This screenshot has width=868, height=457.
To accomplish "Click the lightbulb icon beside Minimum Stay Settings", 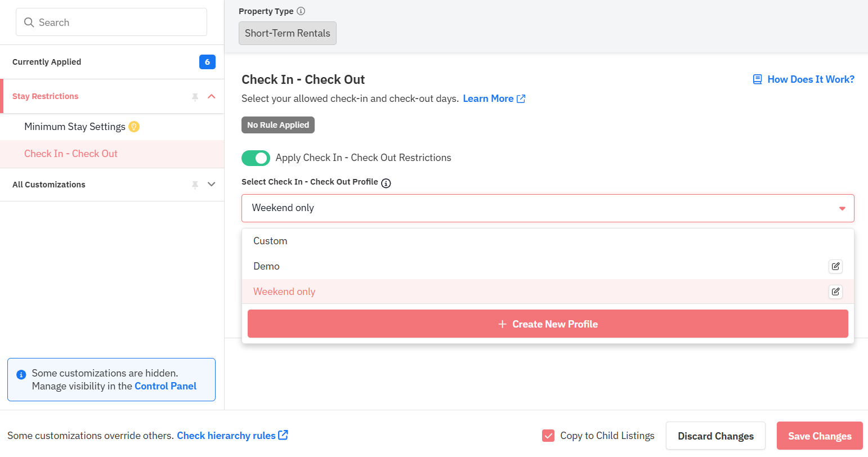I will tap(134, 127).
